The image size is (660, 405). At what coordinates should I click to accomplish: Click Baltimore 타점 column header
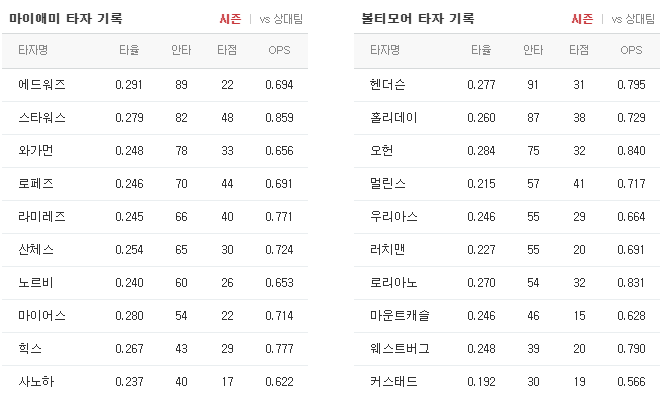[579, 50]
